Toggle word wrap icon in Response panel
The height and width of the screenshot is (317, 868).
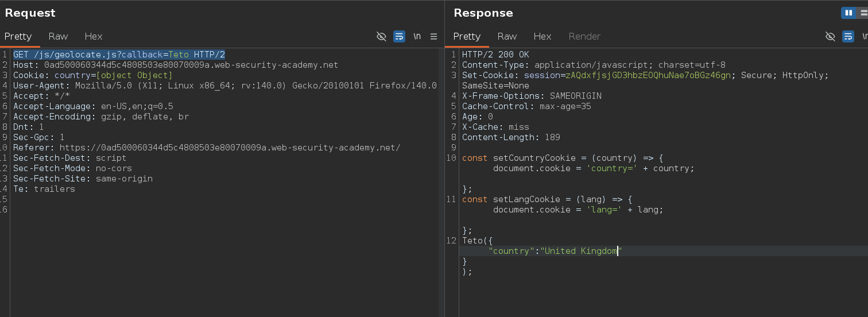point(848,36)
